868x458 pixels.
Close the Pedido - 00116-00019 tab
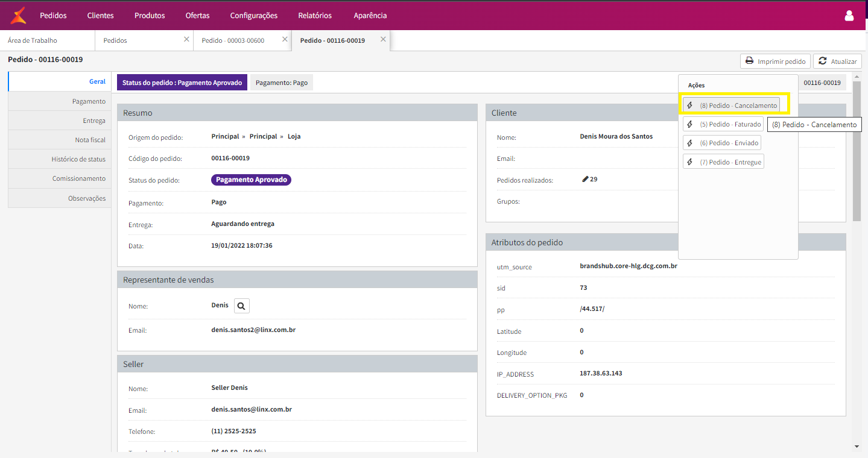pos(383,39)
